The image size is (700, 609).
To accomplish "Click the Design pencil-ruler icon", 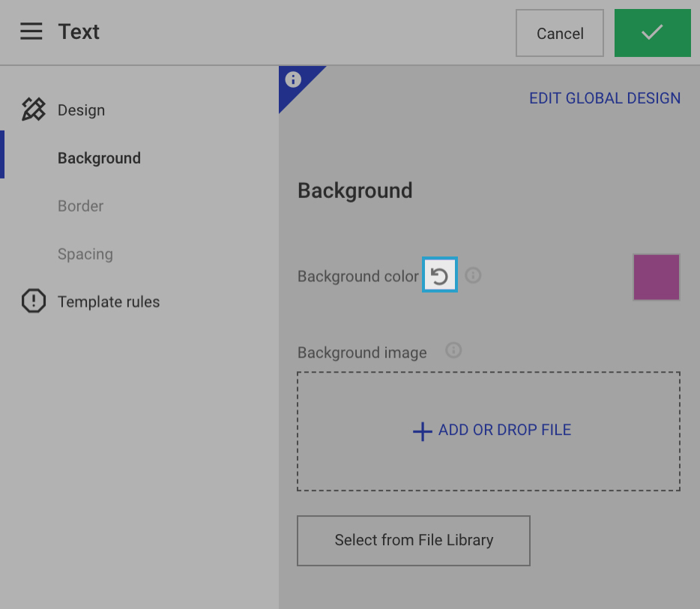I will tap(34, 109).
